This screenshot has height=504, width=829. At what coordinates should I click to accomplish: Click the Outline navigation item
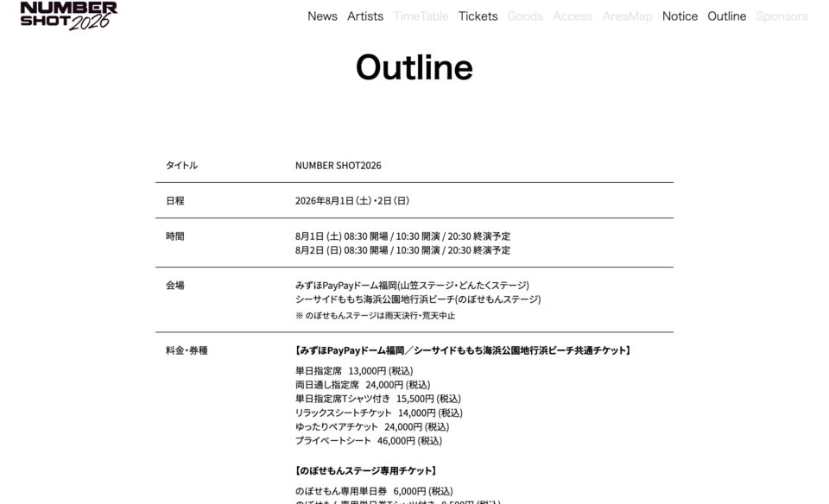(x=726, y=16)
